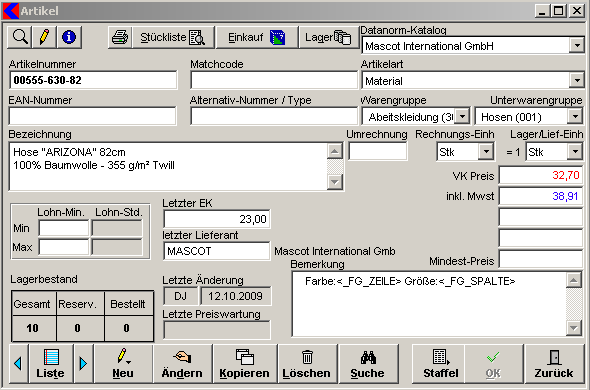
Task: Go to the previous article with left arrow
Action: [18, 363]
